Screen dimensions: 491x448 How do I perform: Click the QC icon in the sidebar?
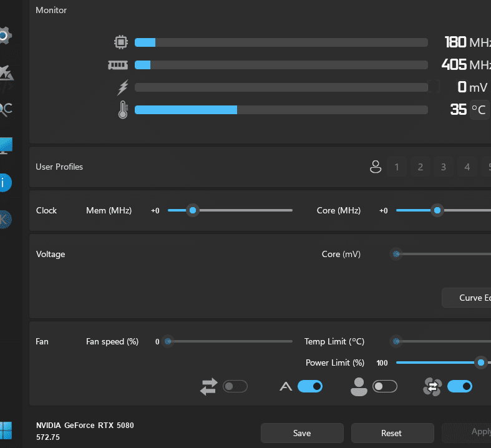(x=5, y=109)
